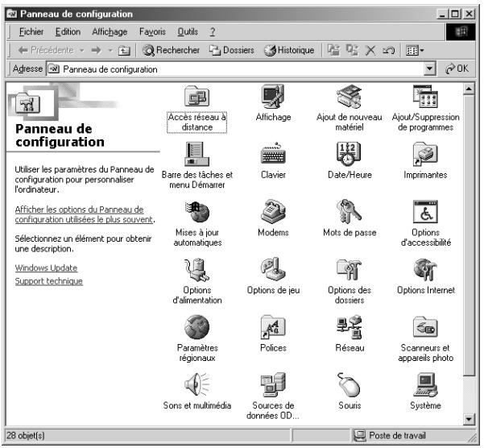
Task: Expand the Adresse bar dropdown
Action: click(x=429, y=68)
